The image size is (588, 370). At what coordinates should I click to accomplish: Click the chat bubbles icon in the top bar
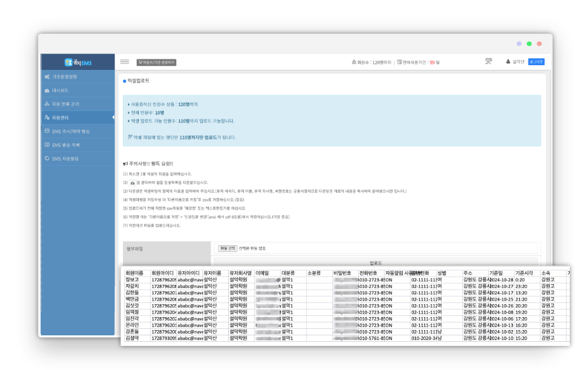[488, 61]
